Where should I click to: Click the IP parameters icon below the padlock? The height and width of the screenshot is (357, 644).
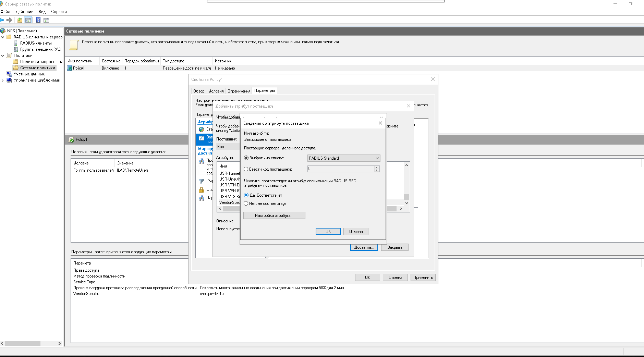(202, 198)
